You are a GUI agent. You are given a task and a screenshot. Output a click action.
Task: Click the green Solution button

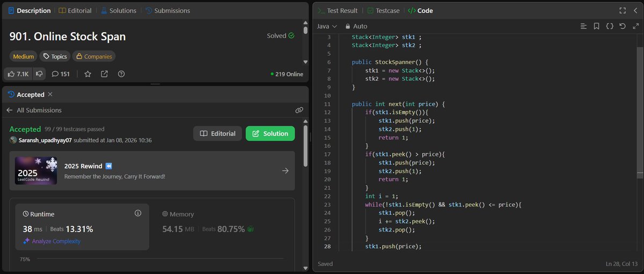[270, 134]
